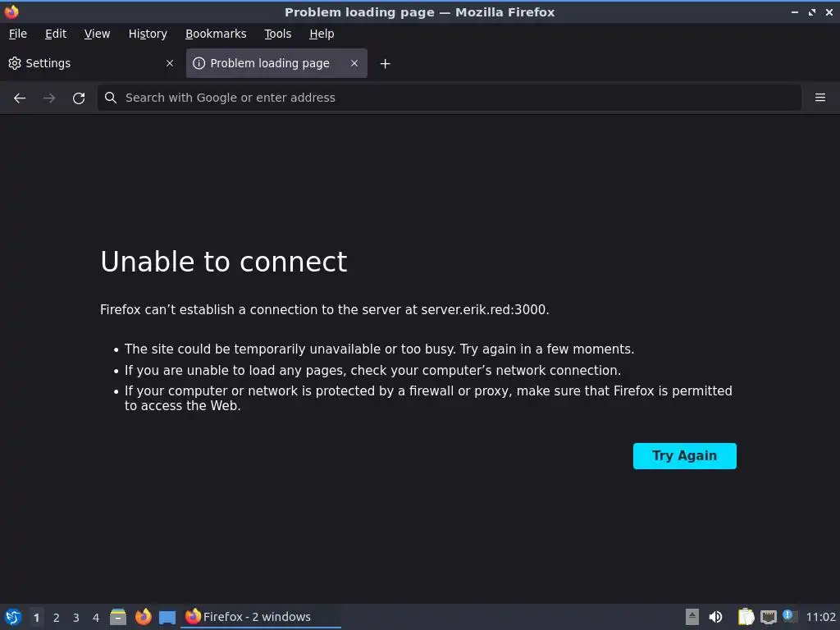Switch to the Settings tab
The height and width of the screenshot is (630, 840).
click(91, 63)
